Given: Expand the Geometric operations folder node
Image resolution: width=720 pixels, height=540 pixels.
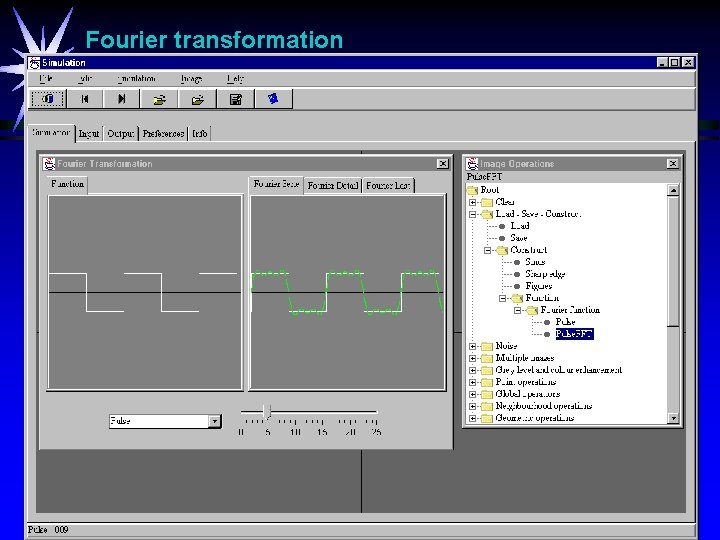Looking at the screenshot, I should pyautogui.click(x=472, y=418).
